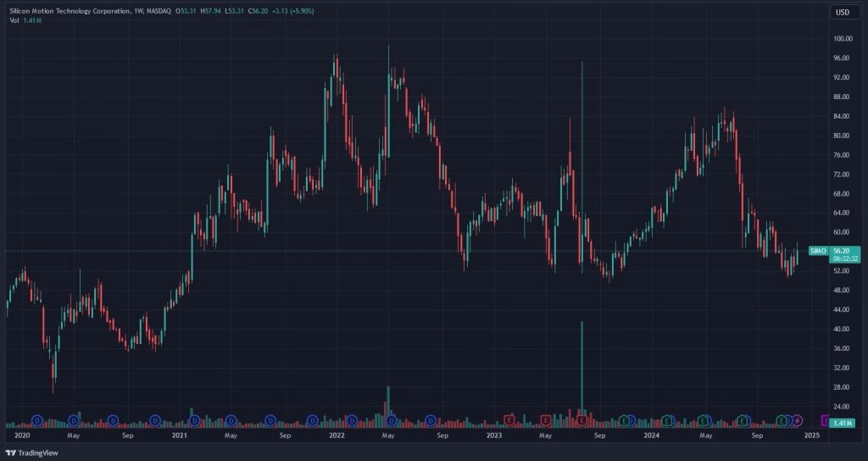Open the USD currency selector

[x=843, y=12]
